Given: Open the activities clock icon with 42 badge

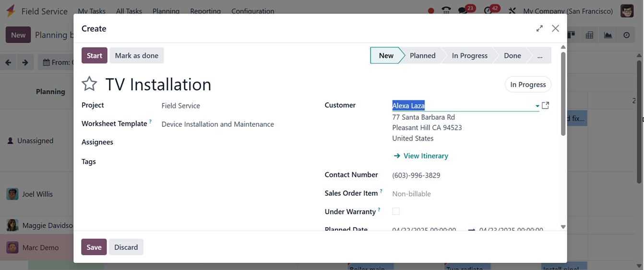Looking at the screenshot, I should [x=489, y=11].
